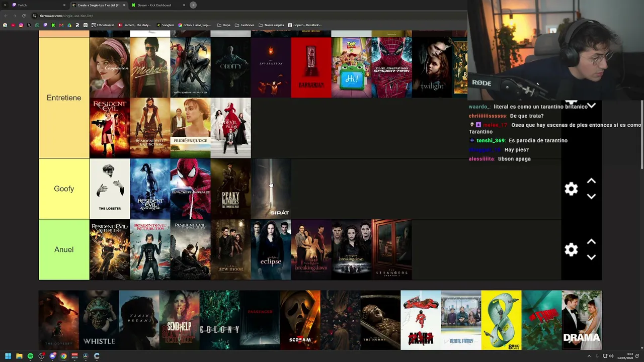644x362 pixels.
Task: Switch to the Twitch tab
Action: 39,5
